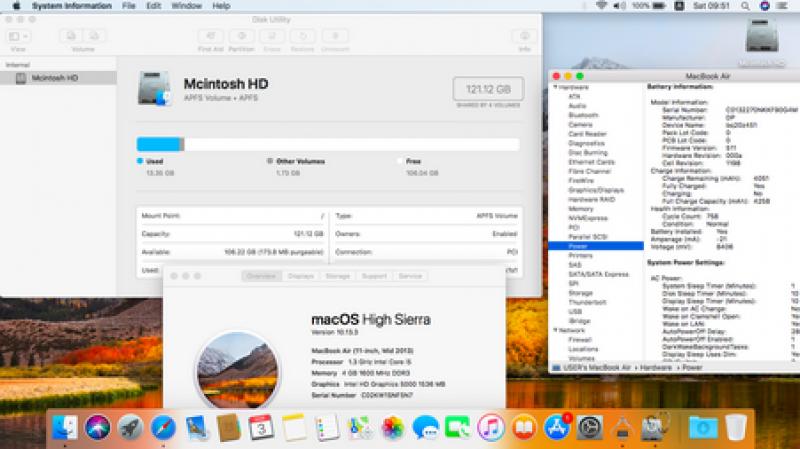The image size is (800, 449).
Task: Select the highlighted Power row in sidebar
Action: pos(596,246)
